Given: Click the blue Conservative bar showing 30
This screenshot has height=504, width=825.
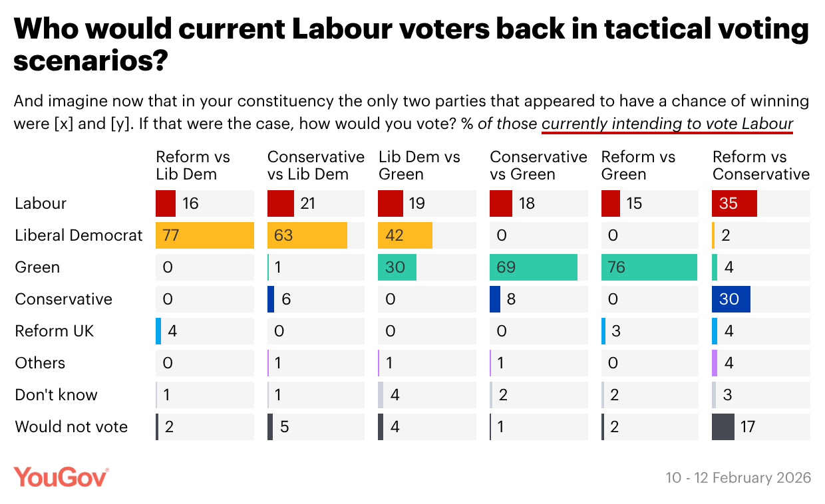Looking at the screenshot, I should (x=731, y=299).
